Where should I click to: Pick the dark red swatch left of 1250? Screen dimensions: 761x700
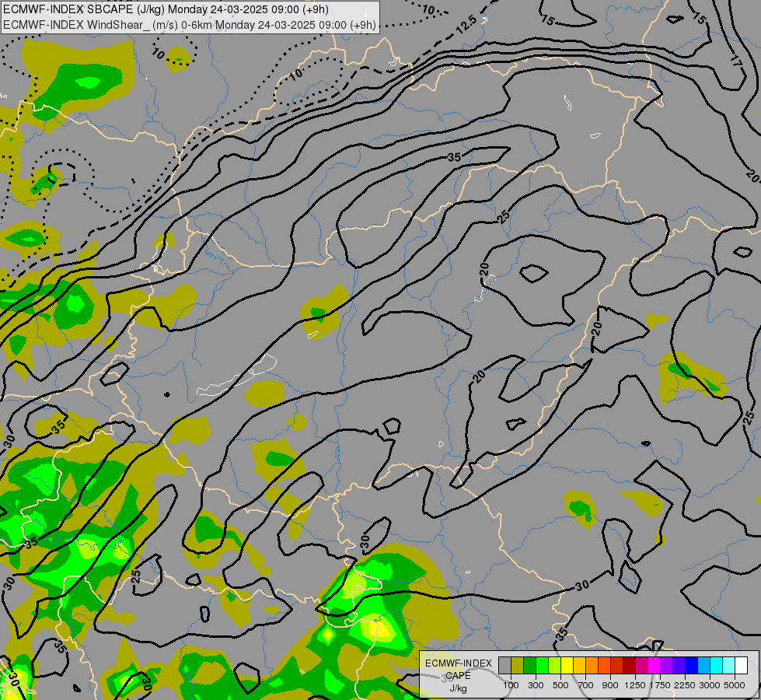pyautogui.click(x=629, y=665)
